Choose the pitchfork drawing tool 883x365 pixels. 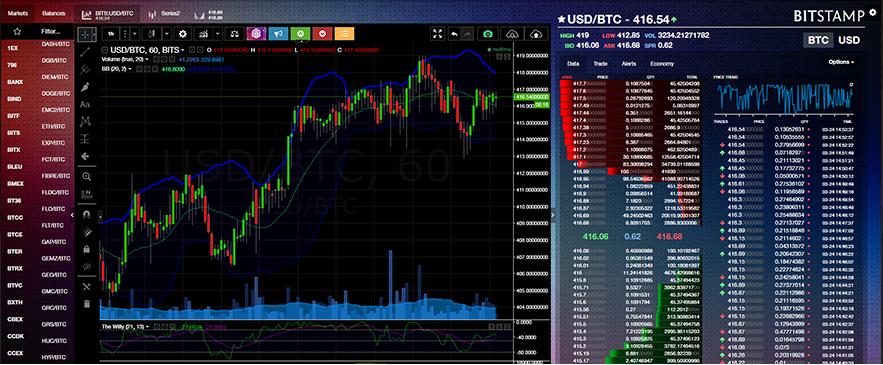click(x=86, y=69)
